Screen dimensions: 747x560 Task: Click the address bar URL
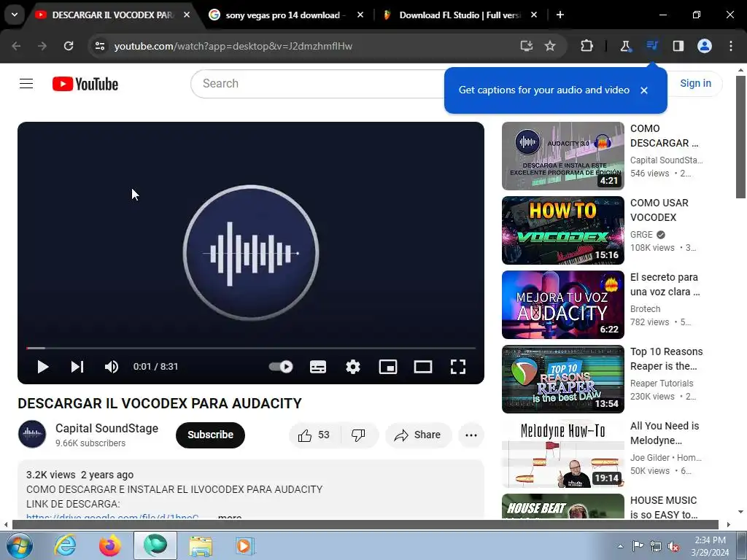233,46
